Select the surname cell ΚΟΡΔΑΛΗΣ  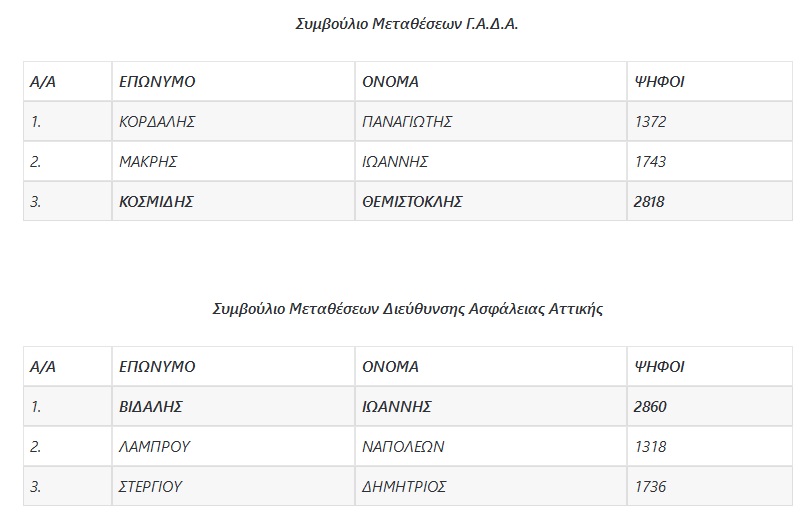[x=156, y=122]
